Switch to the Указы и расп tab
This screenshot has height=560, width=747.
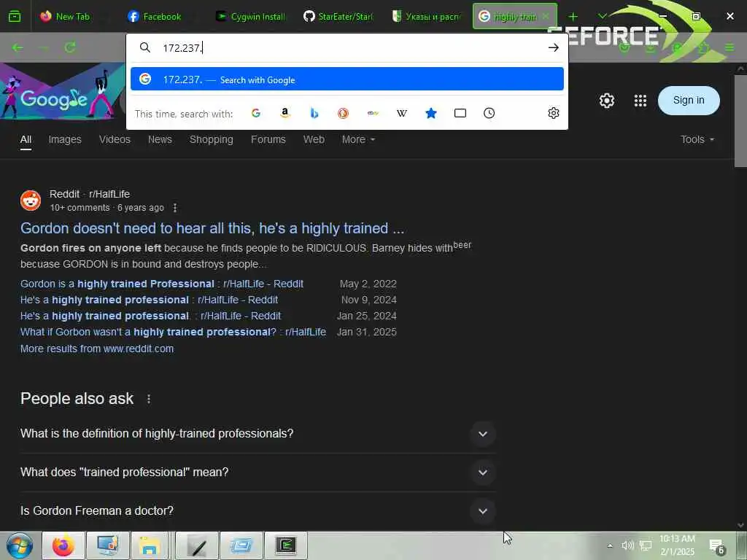coord(426,17)
